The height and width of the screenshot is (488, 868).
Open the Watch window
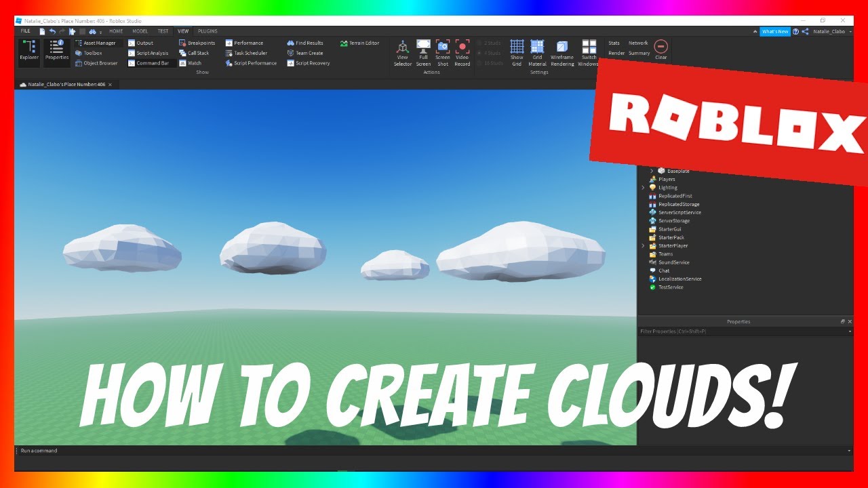pos(191,63)
